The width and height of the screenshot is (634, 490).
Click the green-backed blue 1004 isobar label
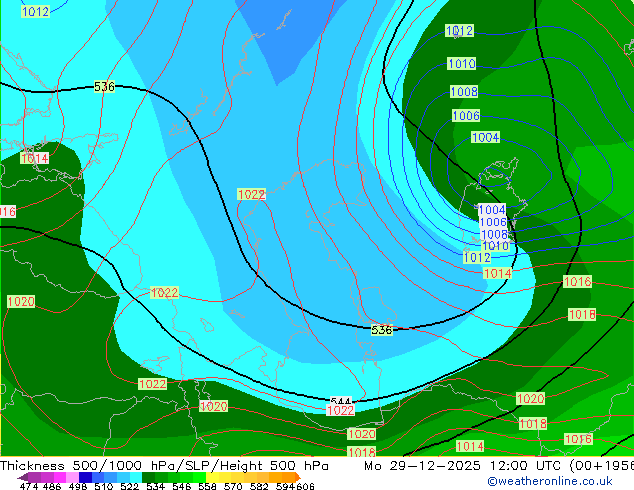(486, 137)
